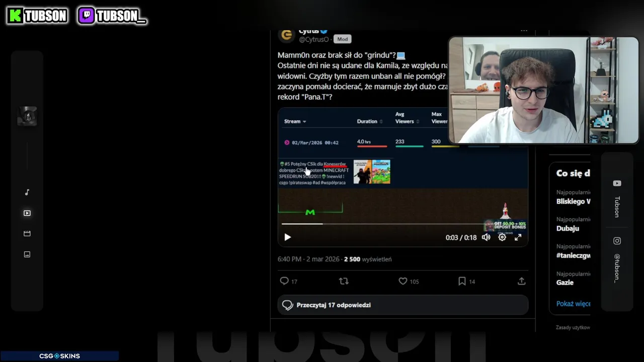Click the Twitch Tubson_ logo
Image resolution: width=644 pixels, height=362 pixels.
click(112, 16)
